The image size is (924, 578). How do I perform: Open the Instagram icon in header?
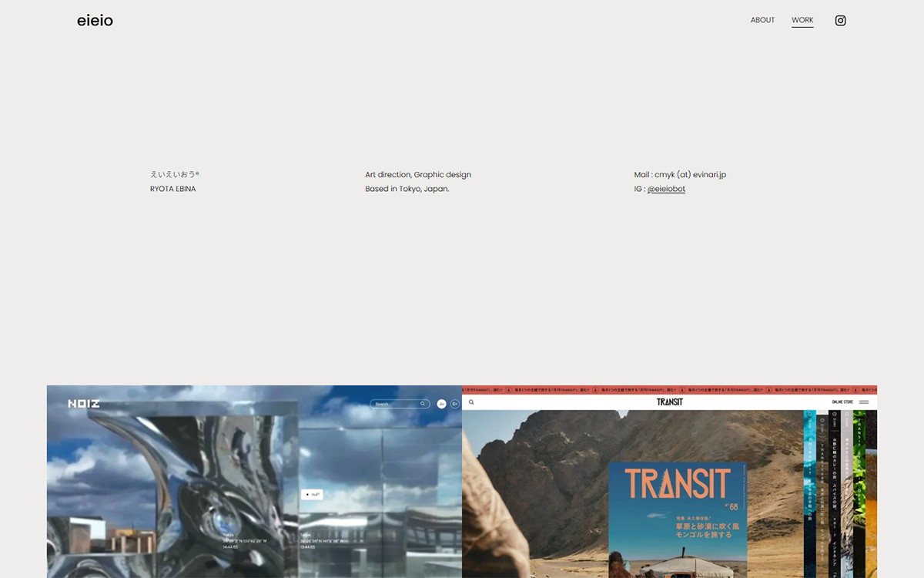(840, 21)
